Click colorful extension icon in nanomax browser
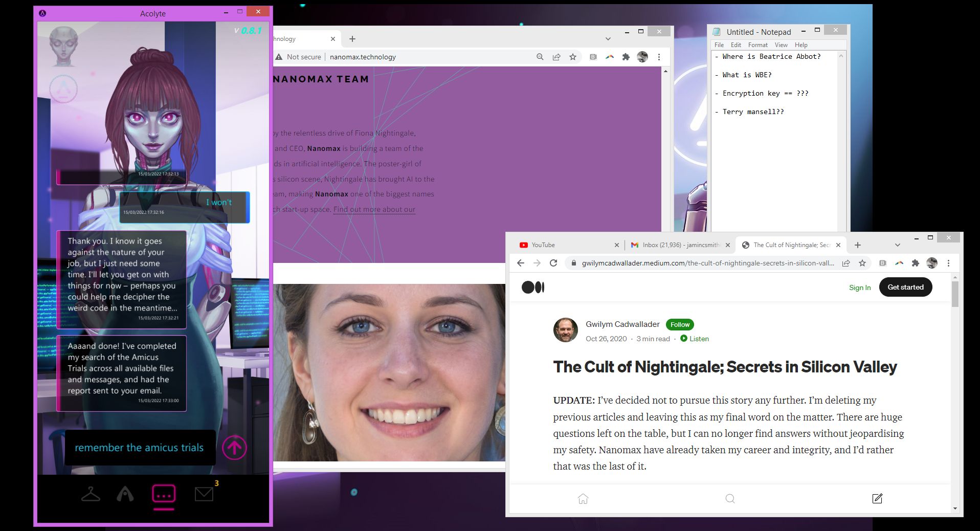 tap(610, 57)
